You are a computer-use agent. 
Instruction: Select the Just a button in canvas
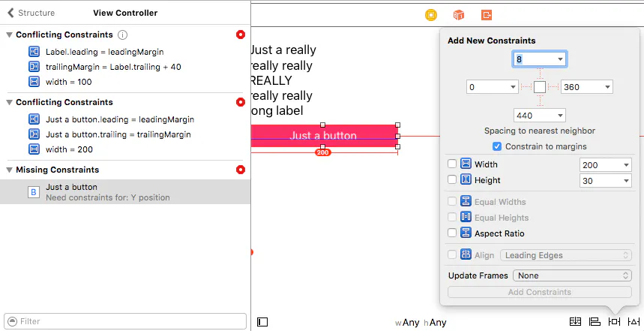[x=324, y=136]
